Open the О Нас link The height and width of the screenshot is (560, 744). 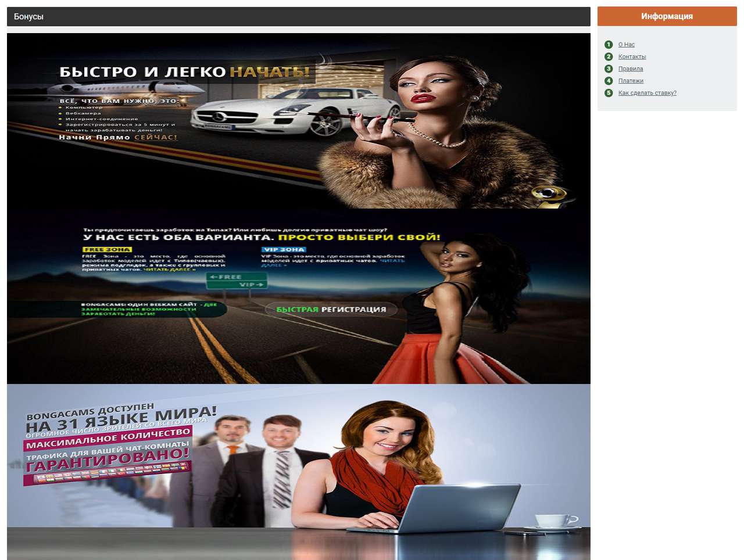click(x=626, y=45)
